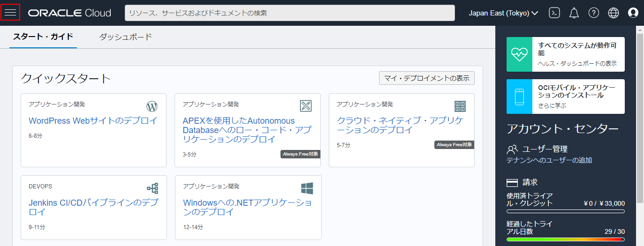Click the APEX low-code card icon
This screenshot has width=644, height=246.
click(306, 106)
